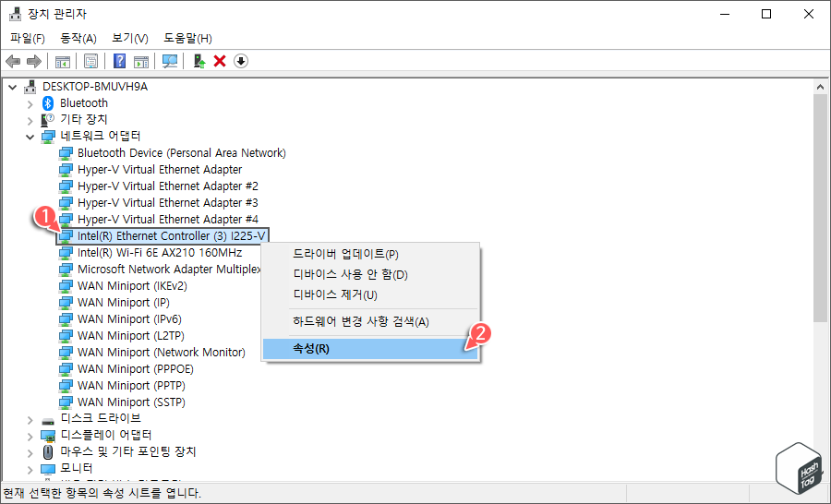Select Intel(R) Ethernet Controller (3) I225-V
Image resolution: width=831 pixels, height=504 pixels.
pyautogui.click(x=171, y=235)
